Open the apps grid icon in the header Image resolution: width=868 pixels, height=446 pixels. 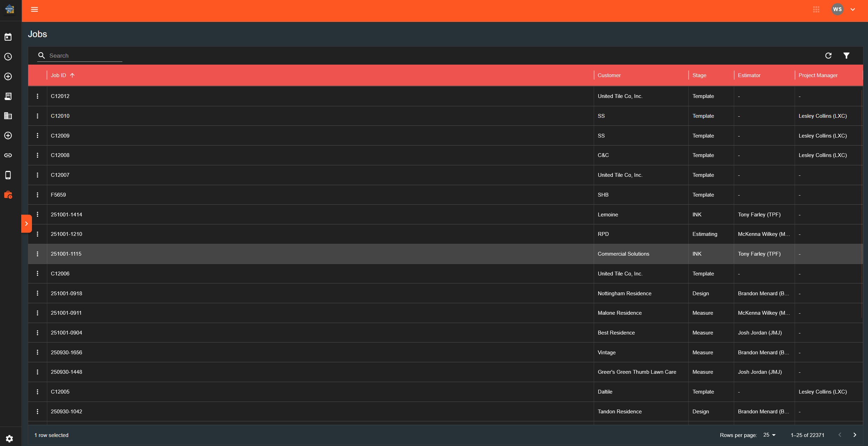[816, 9]
